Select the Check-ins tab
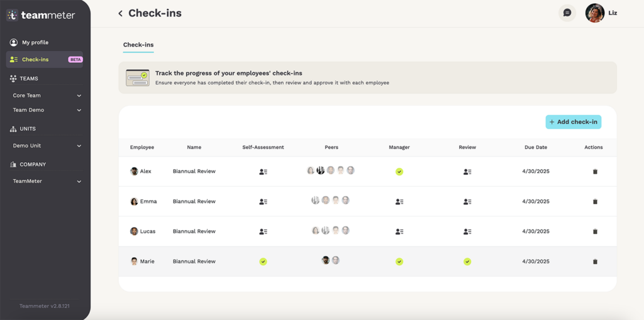 pyautogui.click(x=138, y=45)
